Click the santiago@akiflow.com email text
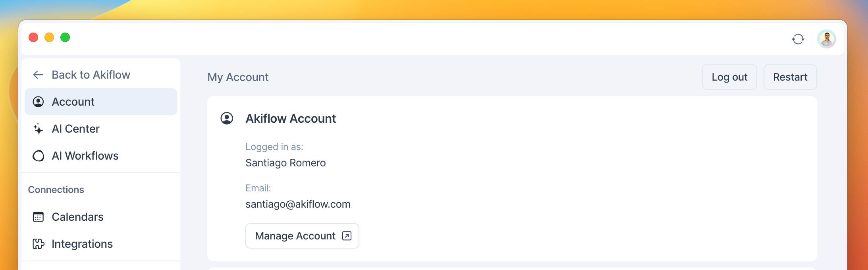Image resolution: width=868 pixels, height=270 pixels. click(298, 204)
